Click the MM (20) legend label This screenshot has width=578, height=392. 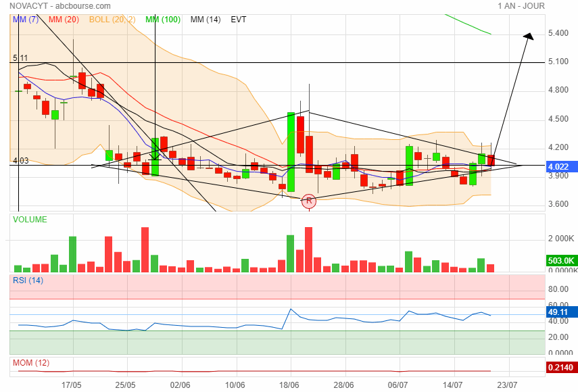pyautogui.click(x=64, y=20)
